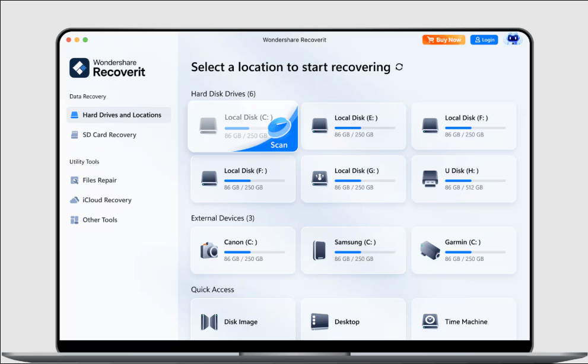Open the iCloud Recovery label
588x364 pixels.
point(107,200)
